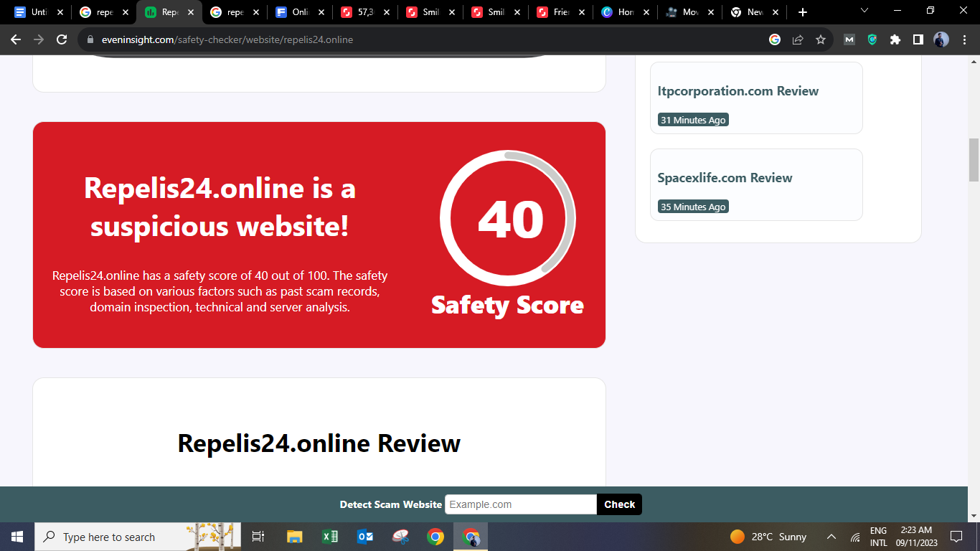Screen dimensions: 980x551
Task: Click the share page icon in address bar
Action: pyautogui.click(x=798, y=40)
